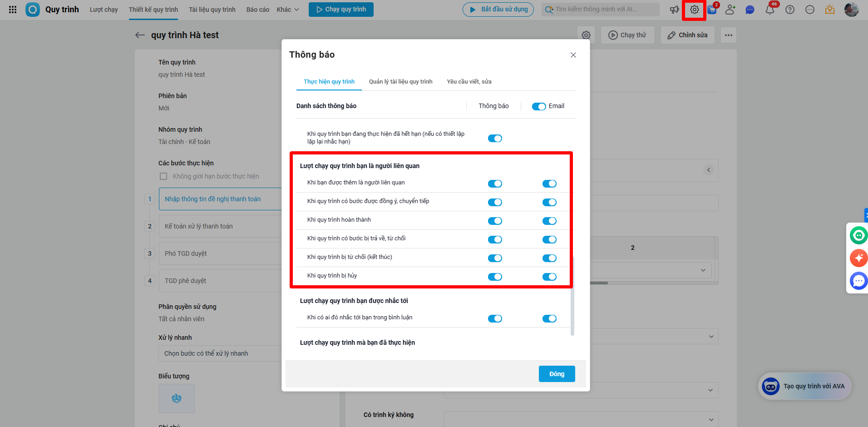Expand the 'Khác' dropdown menu

click(288, 10)
